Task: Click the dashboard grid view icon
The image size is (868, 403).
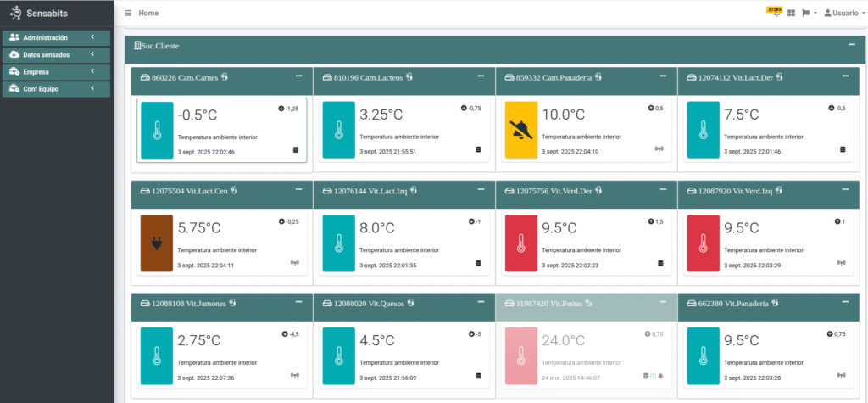Action: [x=791, y=14]
